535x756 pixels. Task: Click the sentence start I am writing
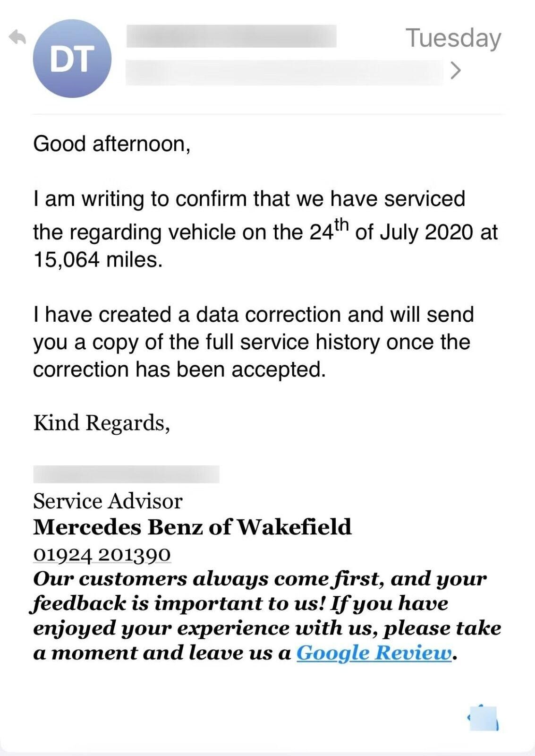click(88, 199)
